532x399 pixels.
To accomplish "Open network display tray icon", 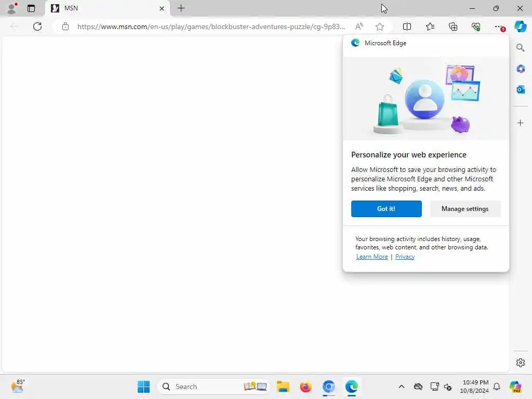I will coord(434,387).
